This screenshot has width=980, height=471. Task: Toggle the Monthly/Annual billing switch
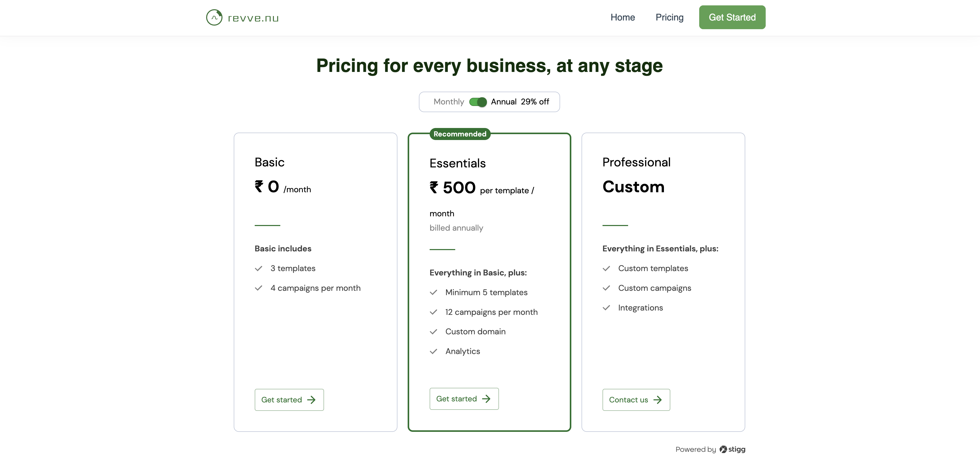(478, 102)
